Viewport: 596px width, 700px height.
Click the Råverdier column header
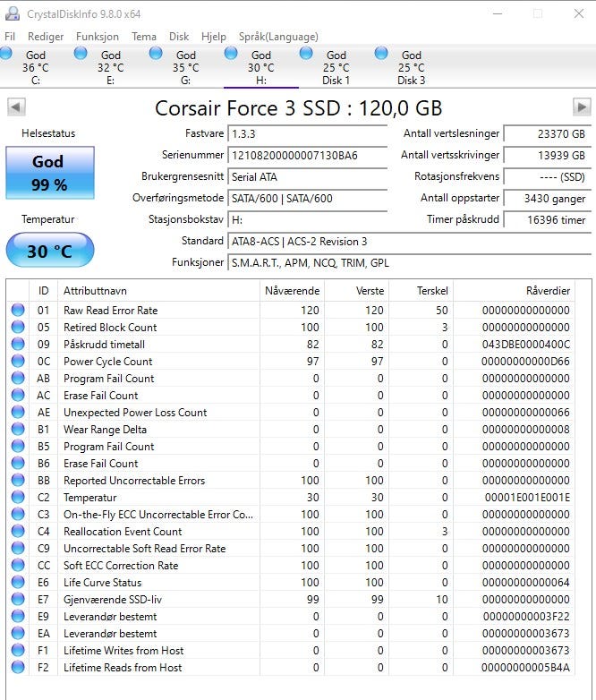click(514, 291)
